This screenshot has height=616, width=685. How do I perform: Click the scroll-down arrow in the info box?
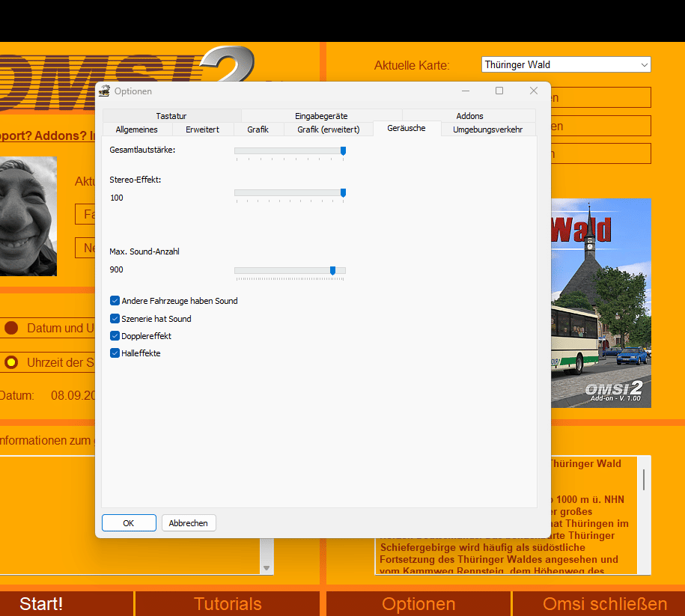(267, 568)
